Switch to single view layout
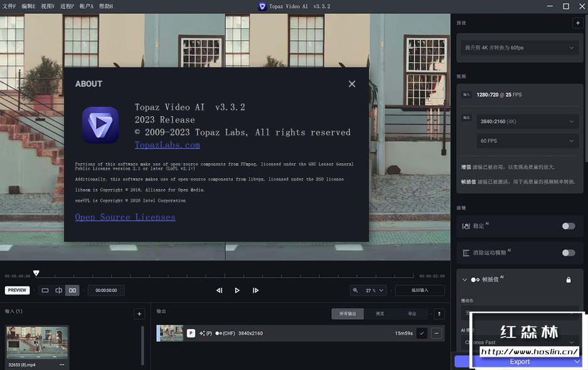The height and width of the screenshot is (370, 588). (45, 290)
